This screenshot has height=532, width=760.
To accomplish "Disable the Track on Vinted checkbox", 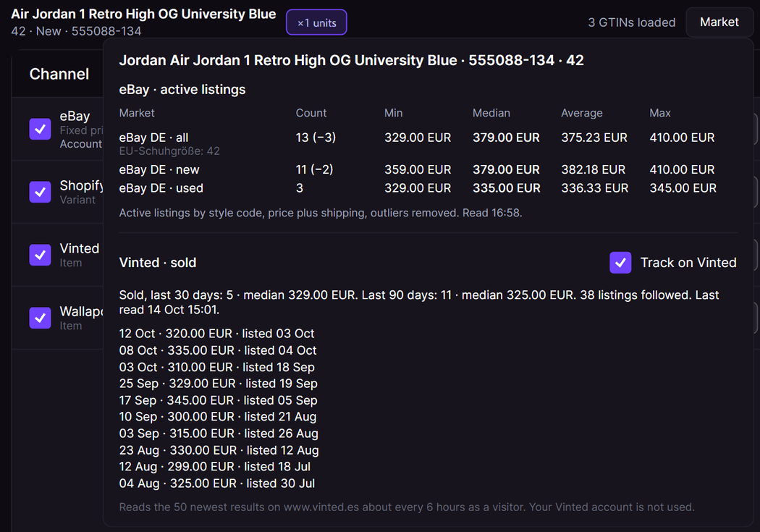I will click(x=620, y=263).
